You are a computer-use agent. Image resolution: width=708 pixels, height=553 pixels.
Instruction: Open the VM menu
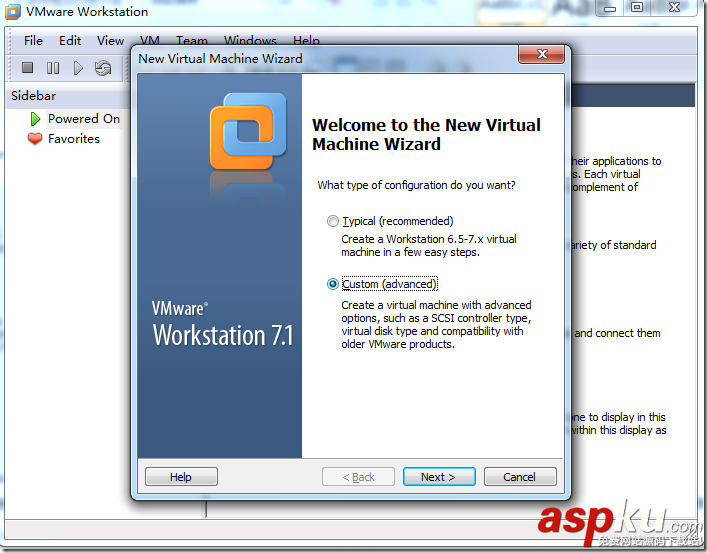[149, 40]
